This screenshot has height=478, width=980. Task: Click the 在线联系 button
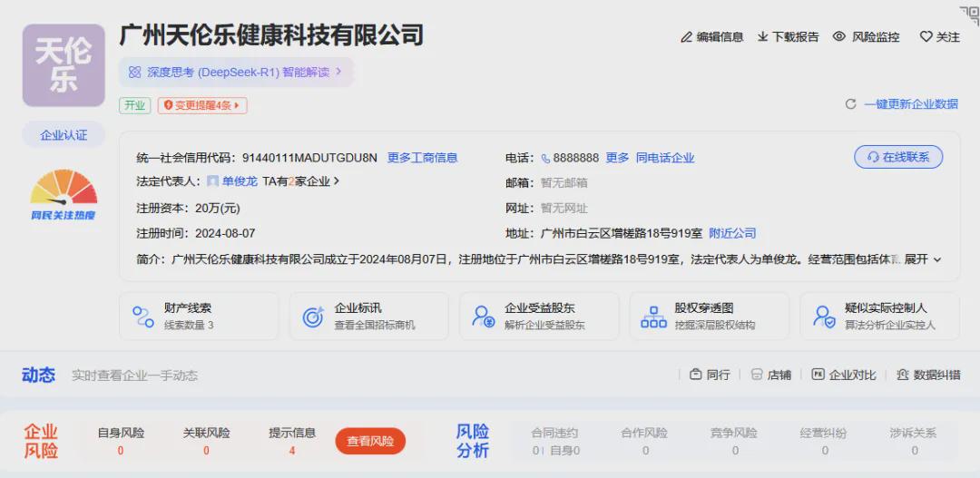898,157
